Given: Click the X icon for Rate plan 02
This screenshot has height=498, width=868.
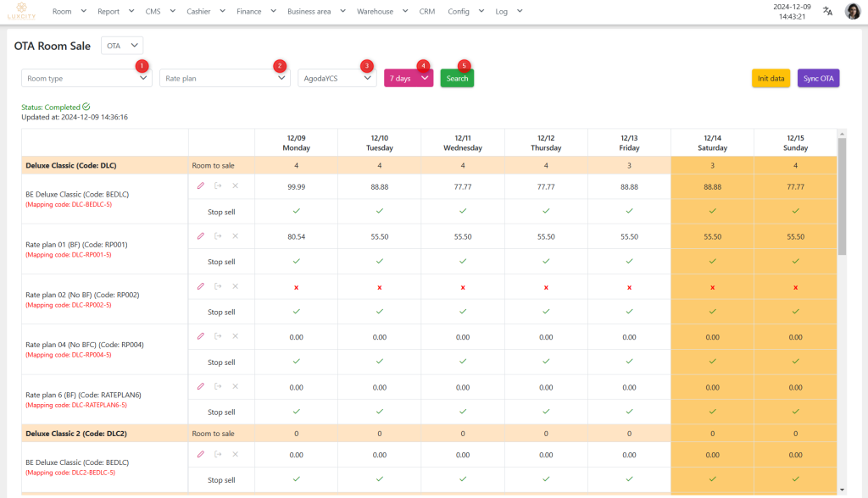Looking at the screenshot, I should (236, 286).
